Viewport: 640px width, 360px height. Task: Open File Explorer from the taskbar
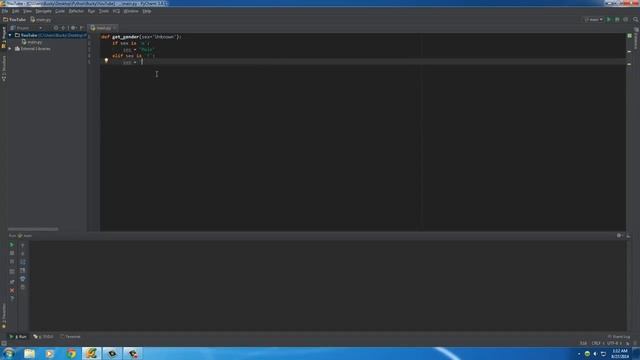pyautogui.click(x=29, y=353)
